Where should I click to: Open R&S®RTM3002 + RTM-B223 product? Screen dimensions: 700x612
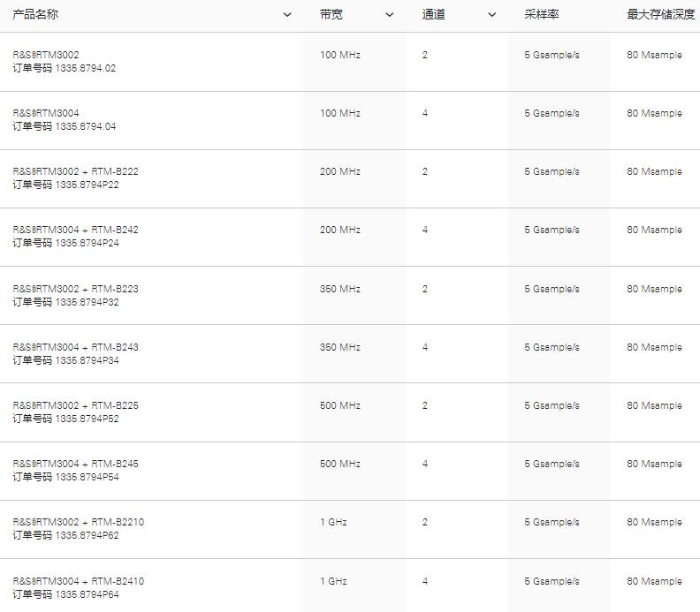click(75, 289)
